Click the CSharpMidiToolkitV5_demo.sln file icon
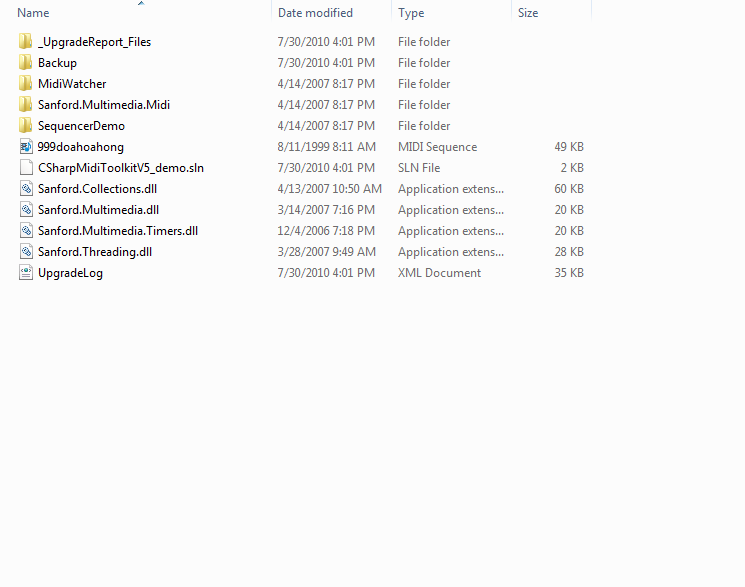Viewport: 745px width, 587px height. coord(26,167)
